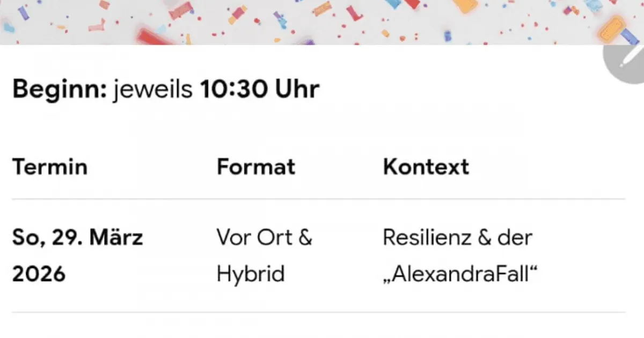The image size is (644, 338).
Task: Click the word "jeweils"
Action: click(x=153, y=89)
